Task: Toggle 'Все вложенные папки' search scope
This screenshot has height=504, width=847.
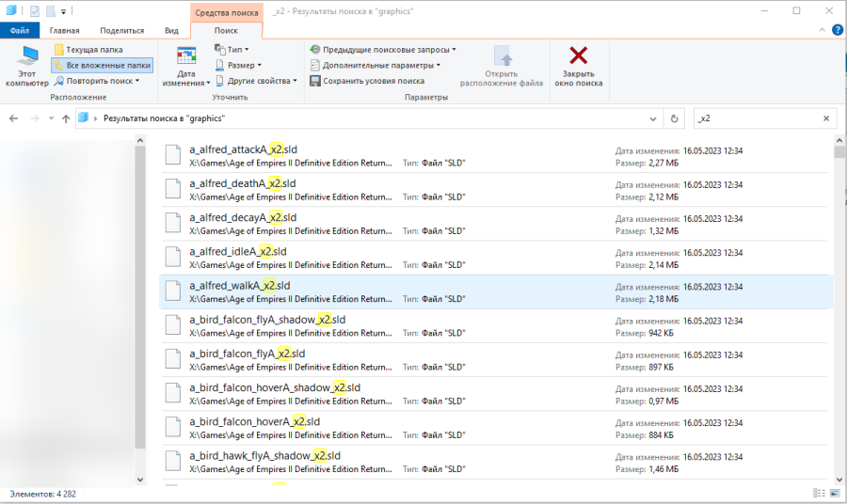Action: point(102,65)
